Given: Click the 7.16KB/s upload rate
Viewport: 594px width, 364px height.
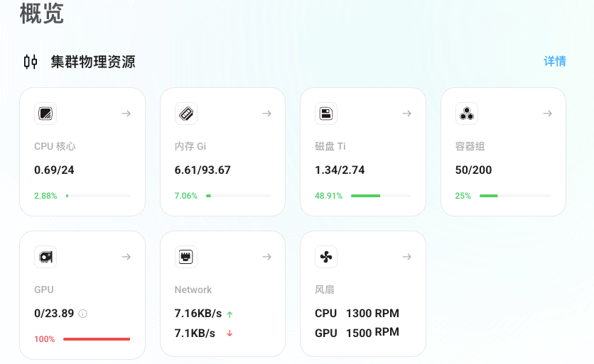Looking at the screenshot, I should click(x=198, y=314).
